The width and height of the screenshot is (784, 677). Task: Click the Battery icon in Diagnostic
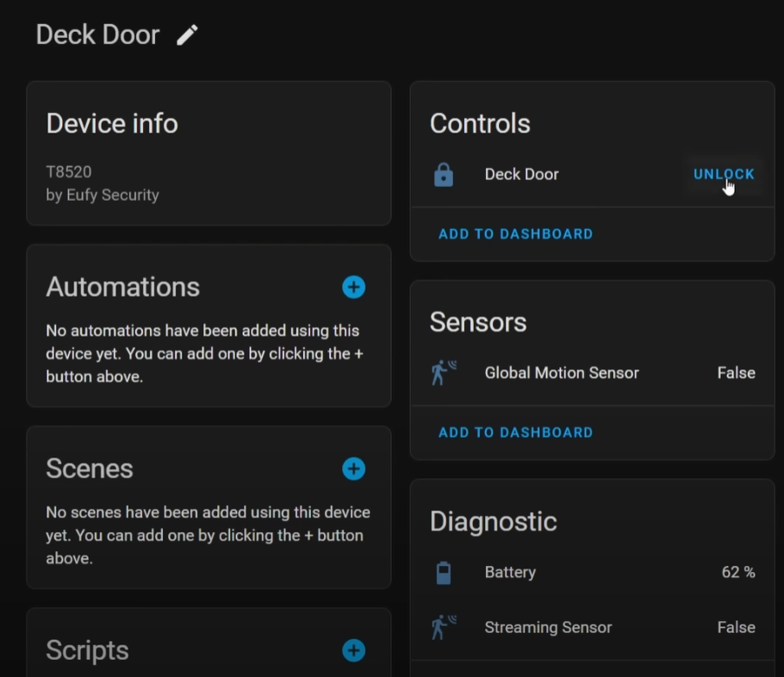click(444, 573)
